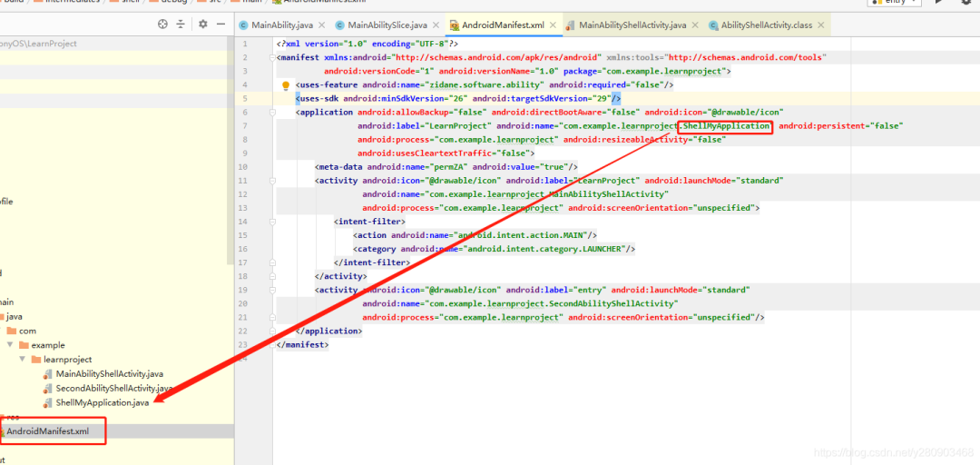Image resolution: width=980 pixels, height=465 pixels.
Task: Select MainAbilityShellActivity.java in project tree
Action: click(110, 373)
